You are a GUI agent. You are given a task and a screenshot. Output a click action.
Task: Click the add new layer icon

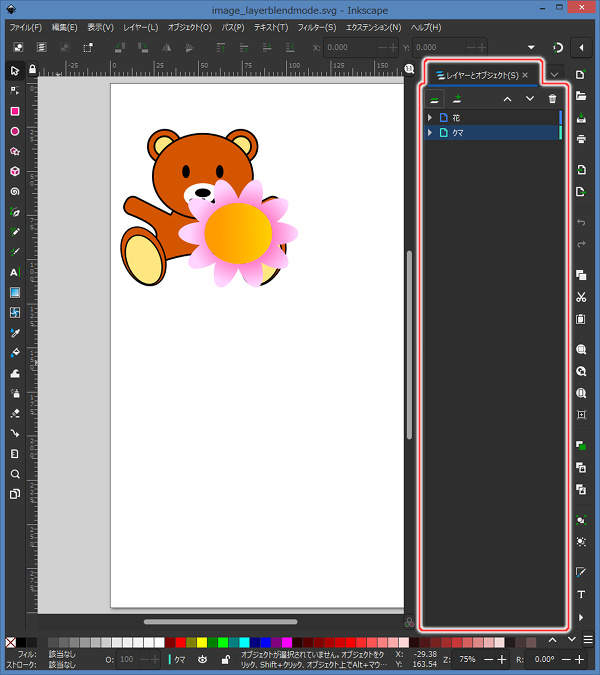pyautogui.click(x=457, y=98)
